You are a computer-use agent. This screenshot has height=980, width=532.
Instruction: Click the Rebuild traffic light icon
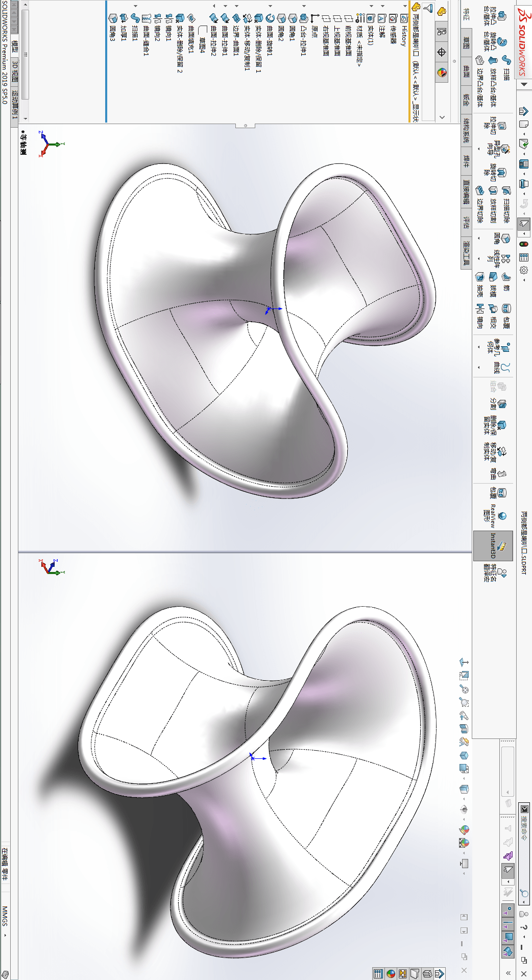[523, 244]
